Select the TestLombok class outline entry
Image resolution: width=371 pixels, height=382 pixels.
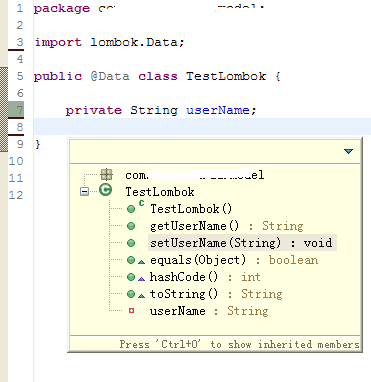coord(160,192)
